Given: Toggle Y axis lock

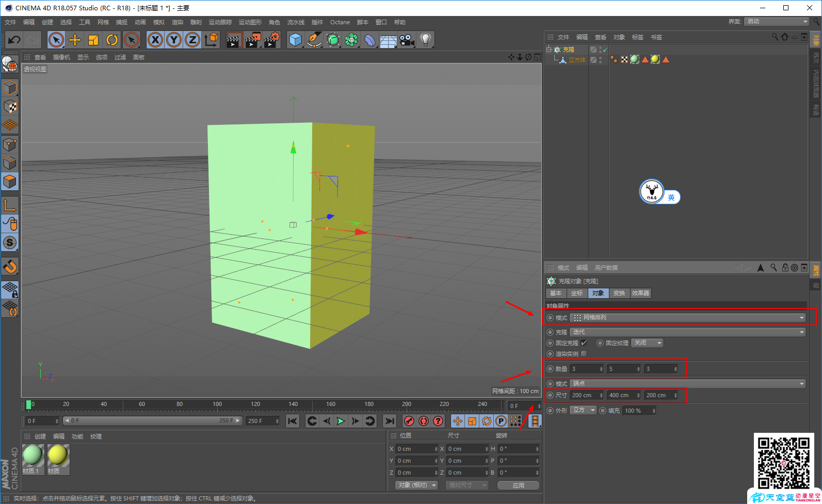Looking at the screenshot, I should tap(174, 40).
